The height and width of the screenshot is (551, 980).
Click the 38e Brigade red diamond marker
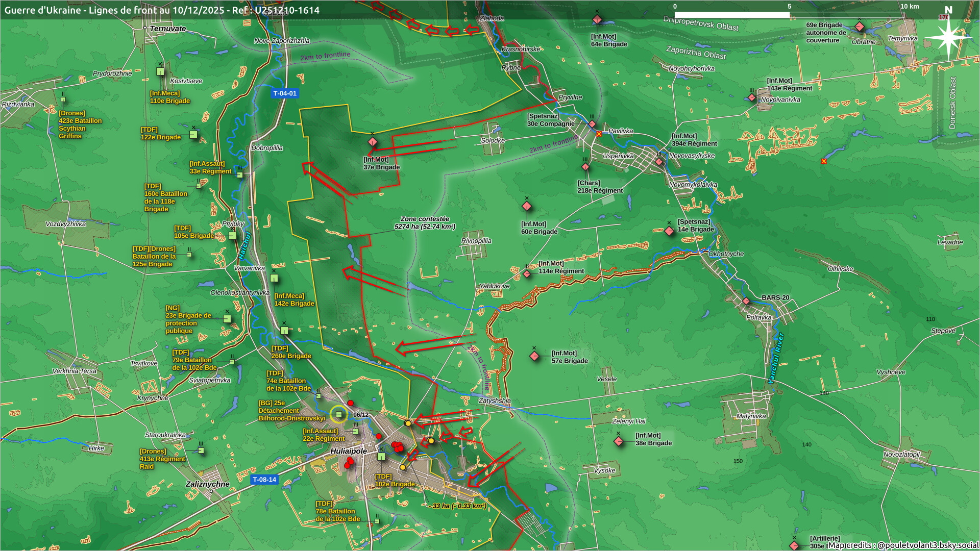(x=619, y=441)
